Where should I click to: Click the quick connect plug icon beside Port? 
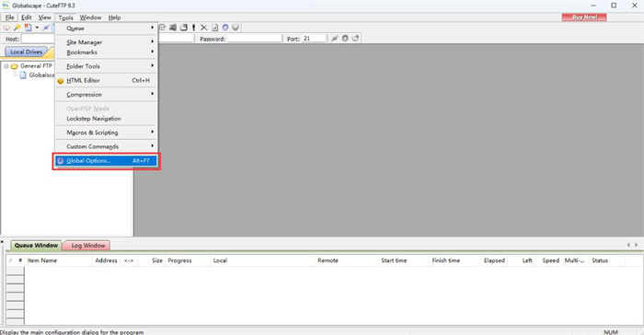pos(334,39)
